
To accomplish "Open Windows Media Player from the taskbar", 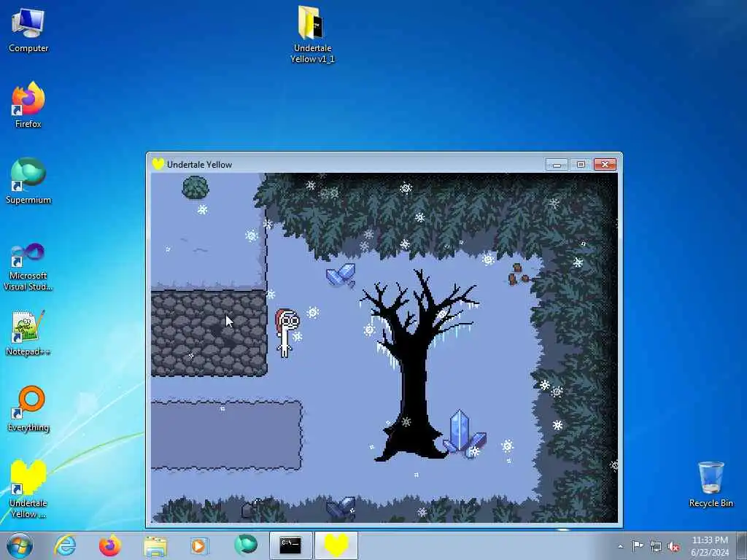I will pyautogui.click(x=198, y=545).
